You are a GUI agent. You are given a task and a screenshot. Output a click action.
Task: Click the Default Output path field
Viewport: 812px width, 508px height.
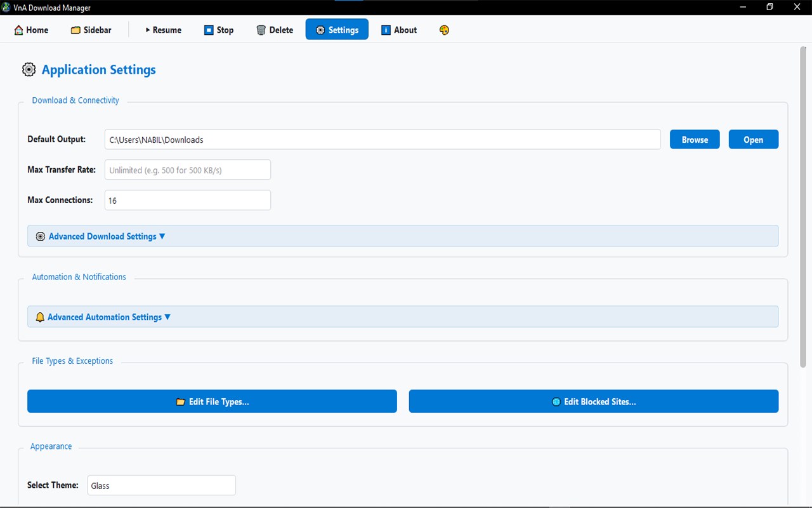[x=383, y=140]
